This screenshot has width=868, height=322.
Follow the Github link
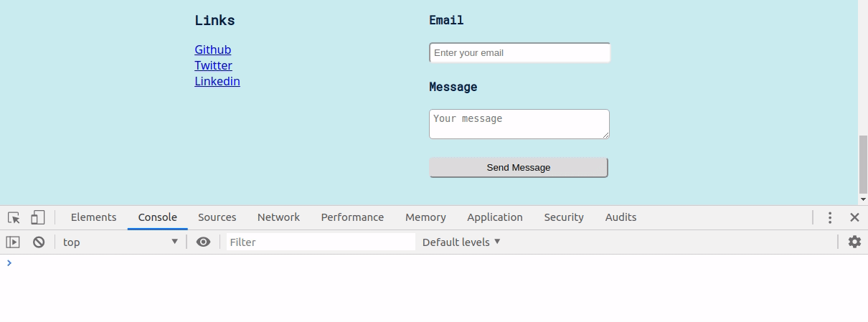[x=212, y=49]
